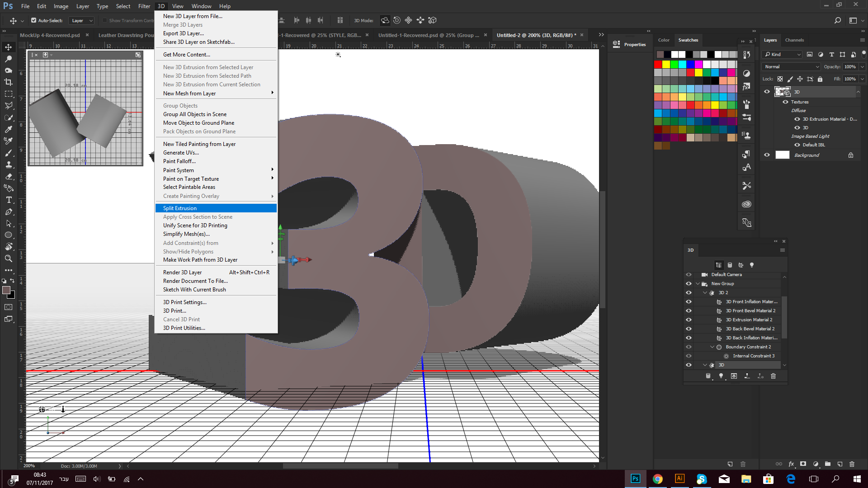
Task: Hide 3D Front Bevel Material 2
Action: click(689, 311)
